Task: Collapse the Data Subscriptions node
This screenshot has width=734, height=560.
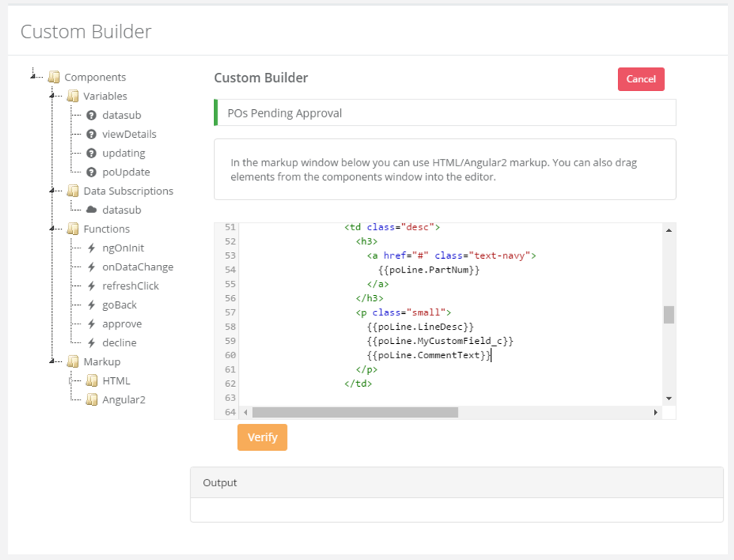Action: coord(51,190)
